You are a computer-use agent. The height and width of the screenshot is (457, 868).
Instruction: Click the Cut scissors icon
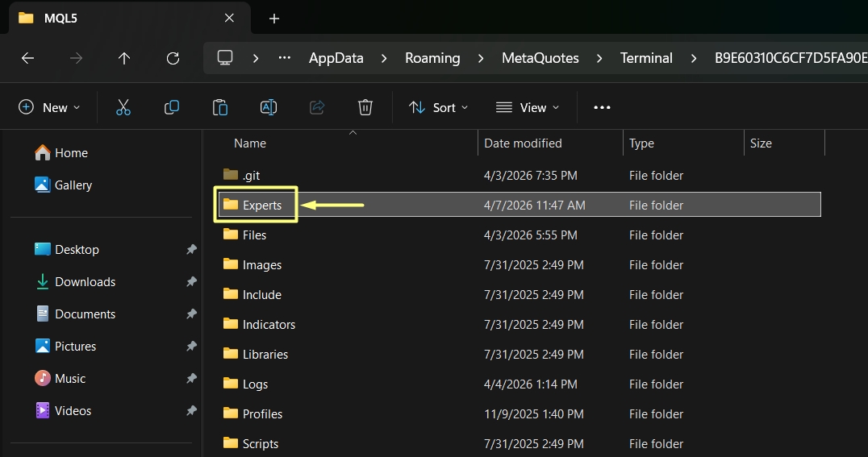pos(123,107)
